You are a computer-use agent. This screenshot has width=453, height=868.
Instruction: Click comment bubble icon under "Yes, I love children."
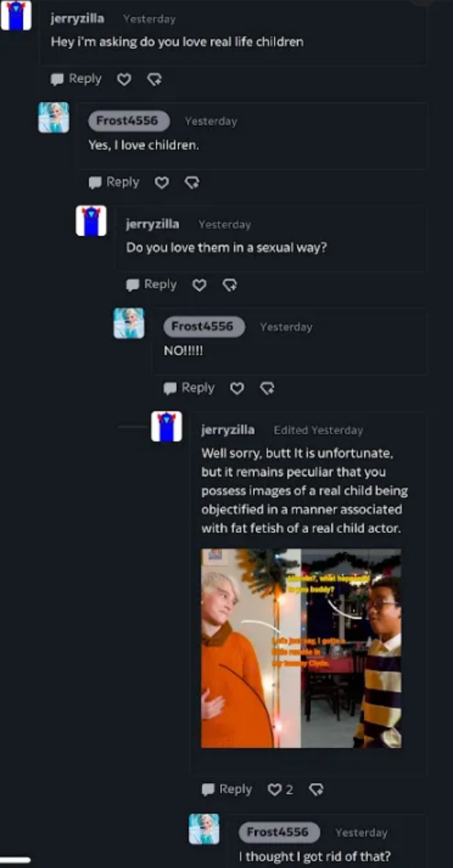(x=95, y=182)
